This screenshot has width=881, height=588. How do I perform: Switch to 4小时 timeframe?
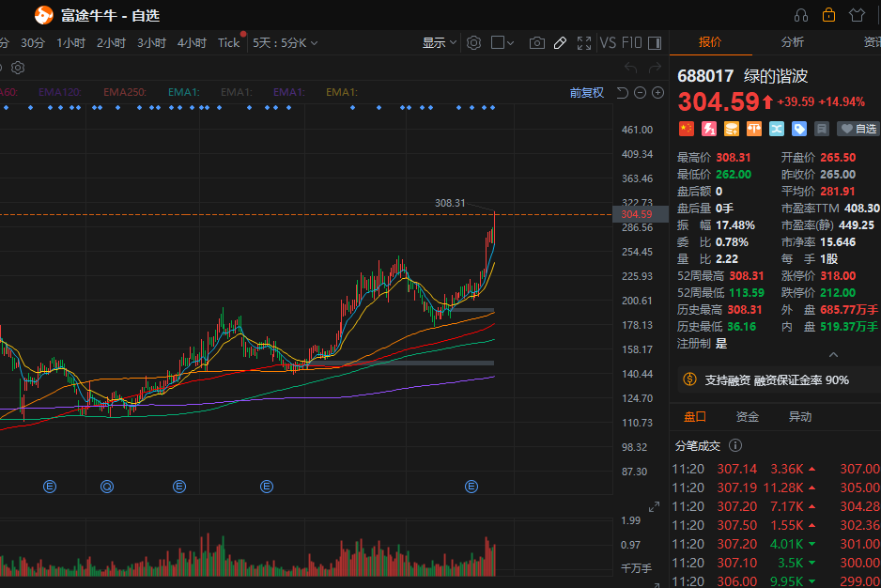(193, 42)
